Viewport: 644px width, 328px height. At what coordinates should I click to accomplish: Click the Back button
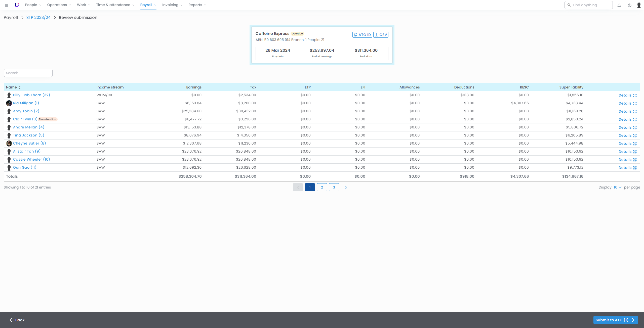[x=17, y=320]
